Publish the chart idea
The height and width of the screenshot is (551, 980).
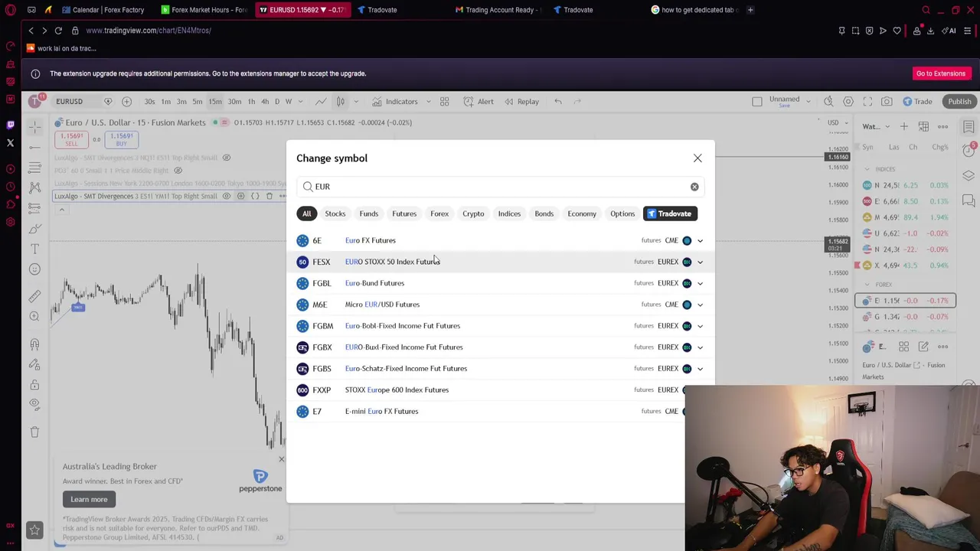(959, 102)
